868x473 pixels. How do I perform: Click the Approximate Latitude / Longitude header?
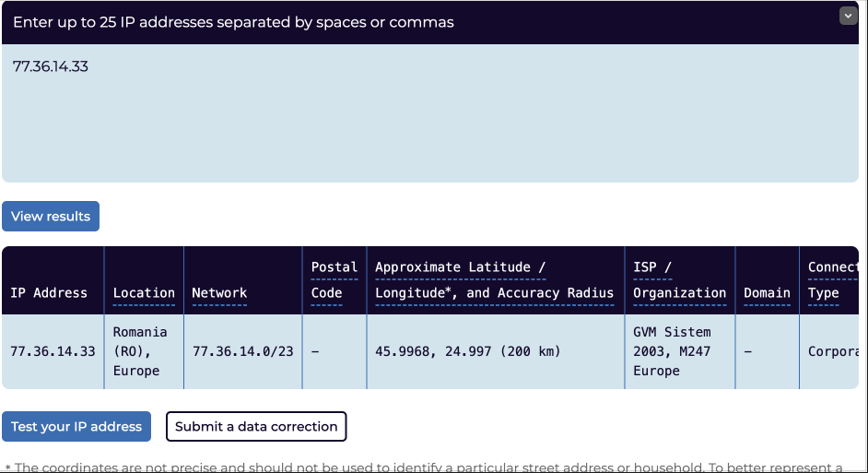pos(494,280)
